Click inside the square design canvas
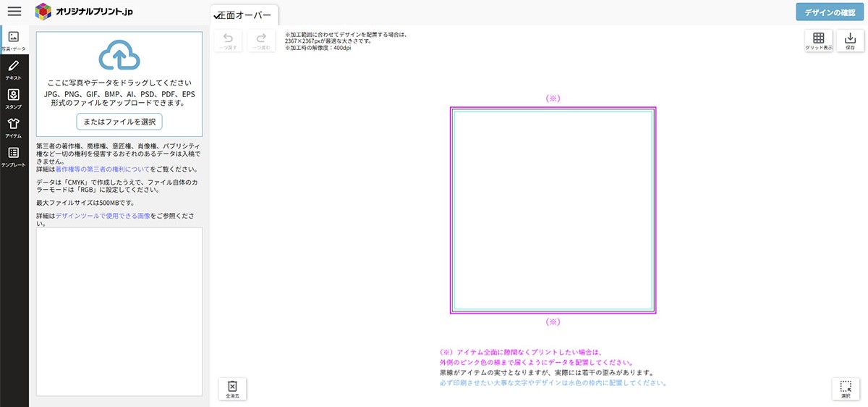Image resolution: width=868 pixels, height=407 pixels. 553,210
